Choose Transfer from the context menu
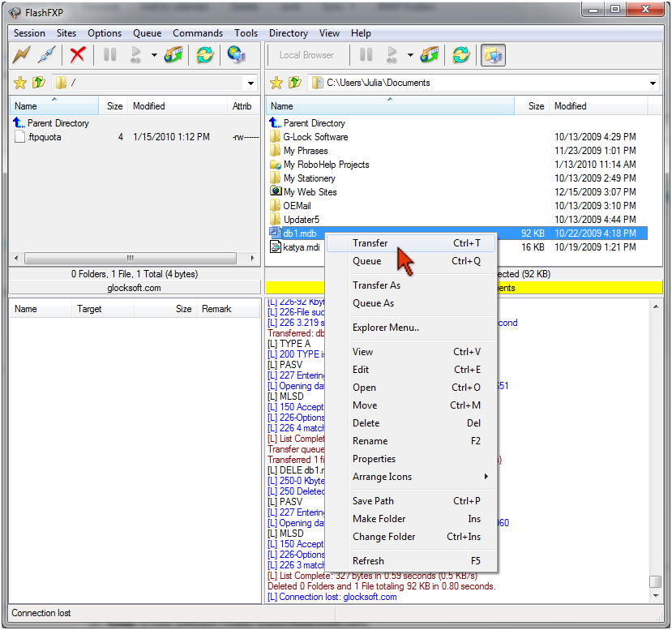672x630 pixels. pyautogui.click(x=370, y=243)
